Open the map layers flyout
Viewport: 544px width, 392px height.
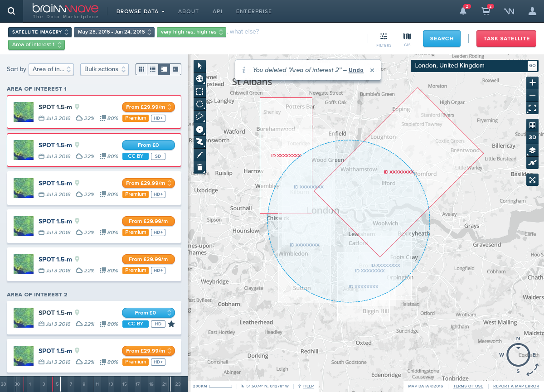pyautogui.click(x=532, y=150)
